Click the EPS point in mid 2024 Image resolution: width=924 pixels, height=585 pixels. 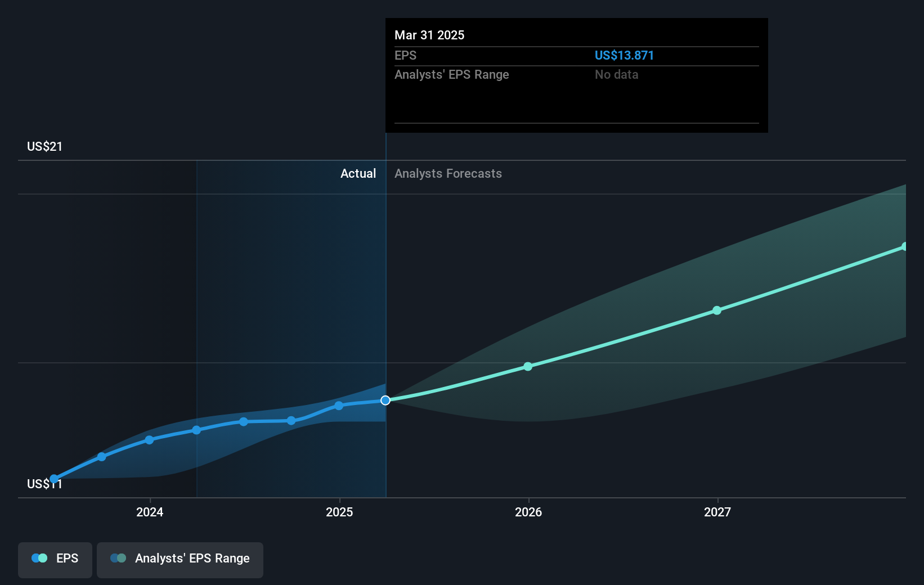(244, 422)
